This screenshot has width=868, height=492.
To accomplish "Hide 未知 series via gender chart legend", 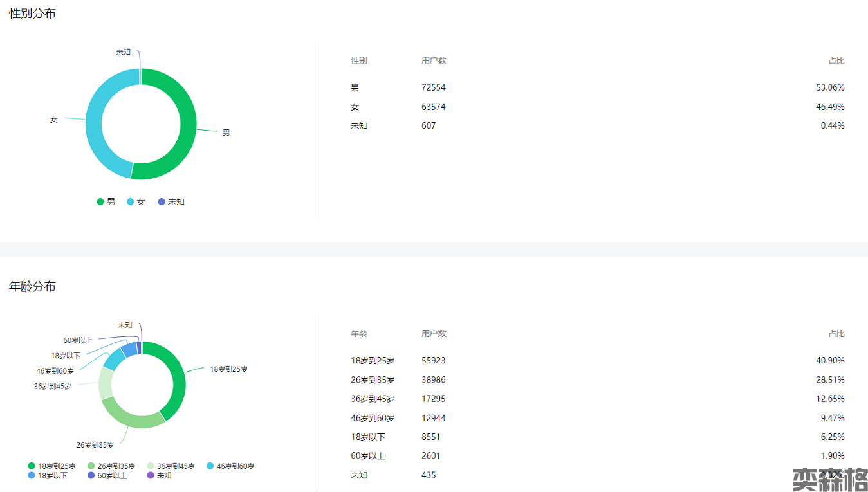I will pyautogui.click(x=171, y=202).
